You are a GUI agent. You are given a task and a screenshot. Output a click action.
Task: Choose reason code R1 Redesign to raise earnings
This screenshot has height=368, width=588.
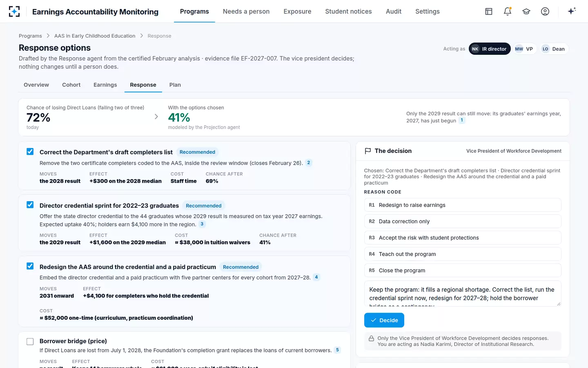click(463, 205)
